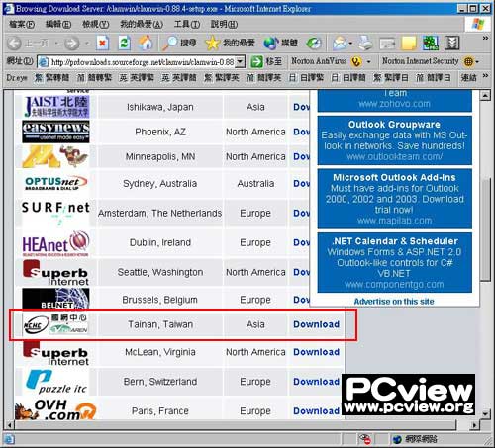Open the 編輯(E) Edit menu
Image resolution: width=495 pixels, height=448 pixels.
point(58,24)
